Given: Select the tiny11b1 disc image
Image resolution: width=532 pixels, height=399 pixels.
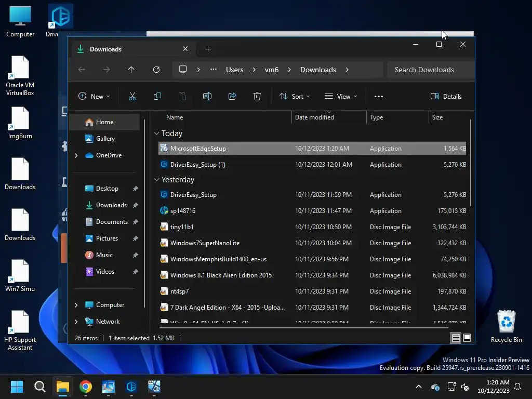Looking at the screenshot, I should (312, 227).
